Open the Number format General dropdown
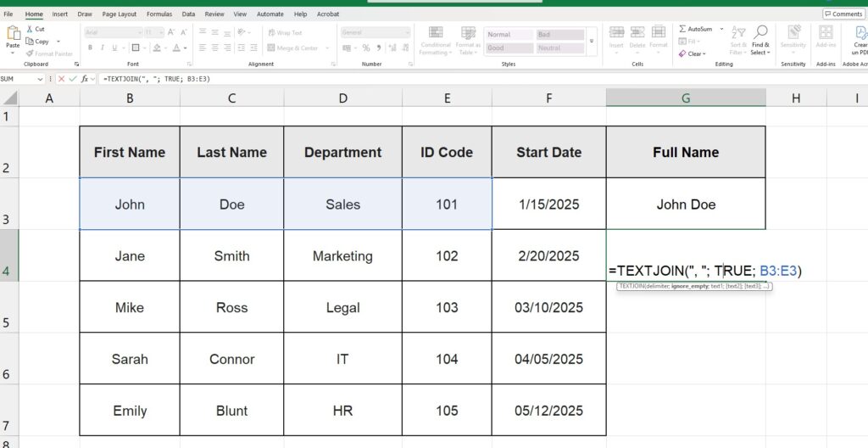The width and height of the screenshot is (868, 448). (x=376, y=33)
